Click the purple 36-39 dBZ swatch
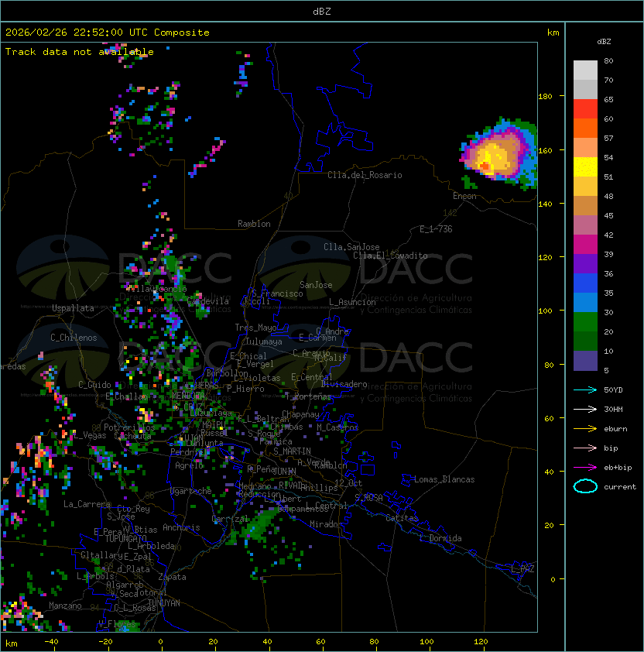644x652 pixels. (x=585, y=263)
